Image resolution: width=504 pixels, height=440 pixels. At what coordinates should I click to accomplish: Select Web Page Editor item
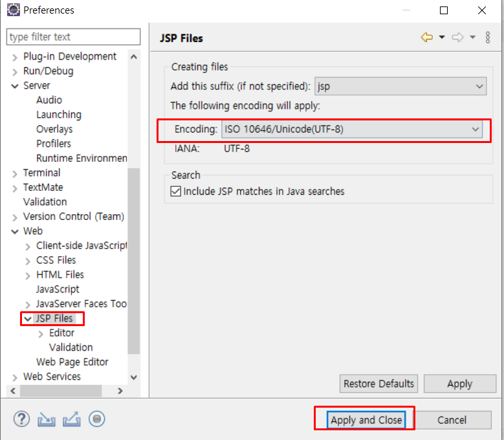72,362
